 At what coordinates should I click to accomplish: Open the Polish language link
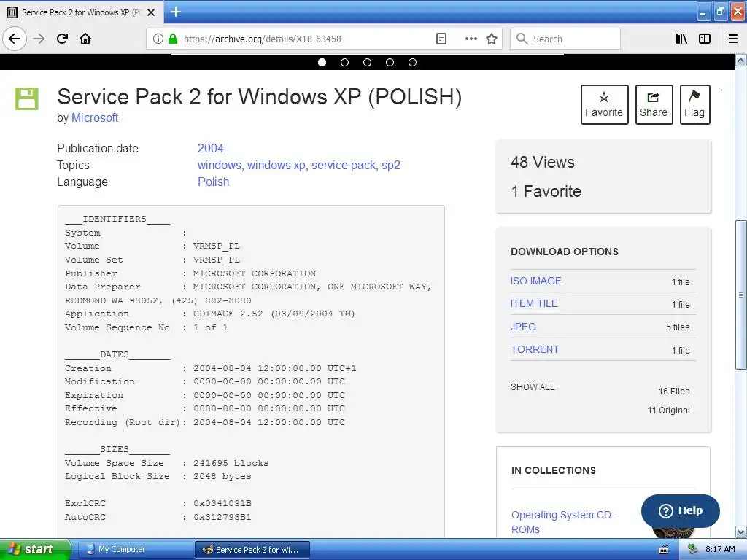coord(214,182)
